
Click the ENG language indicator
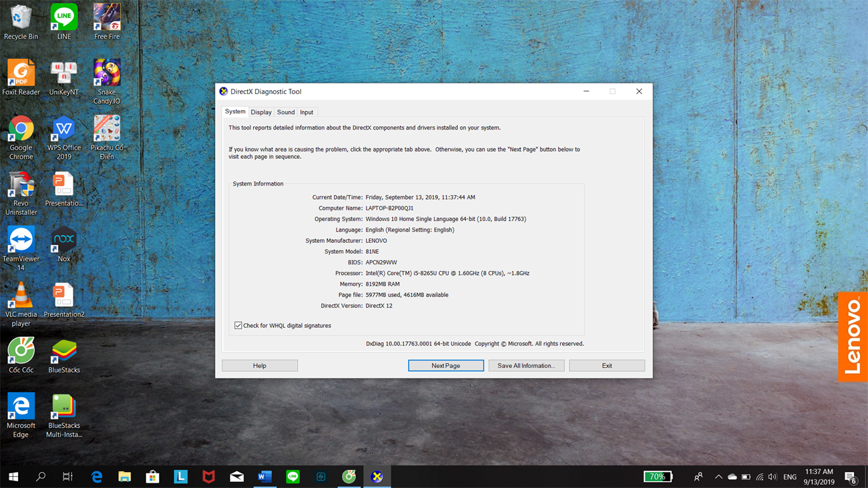790,477
